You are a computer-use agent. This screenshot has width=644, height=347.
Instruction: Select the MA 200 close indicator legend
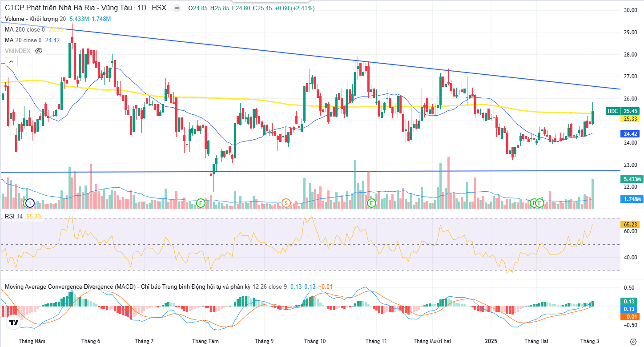(24, 29)
